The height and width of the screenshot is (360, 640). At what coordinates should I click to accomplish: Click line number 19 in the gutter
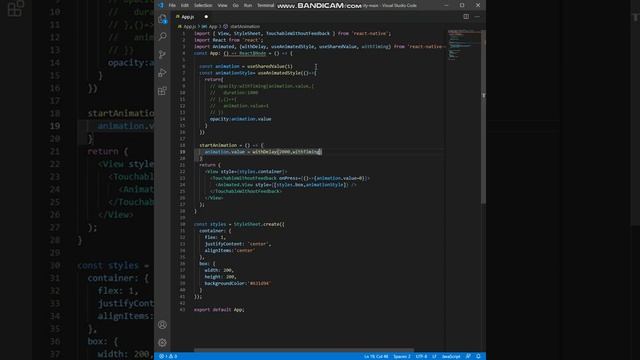point(182,152)
